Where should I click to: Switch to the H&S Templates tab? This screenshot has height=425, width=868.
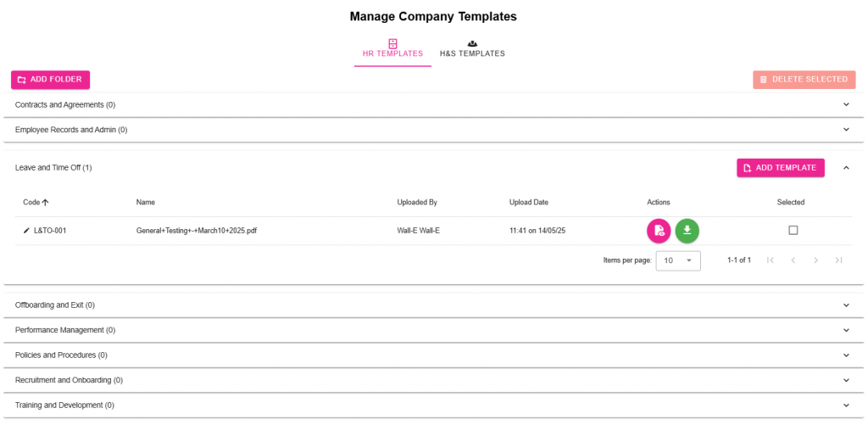click(x=472, y=48)
